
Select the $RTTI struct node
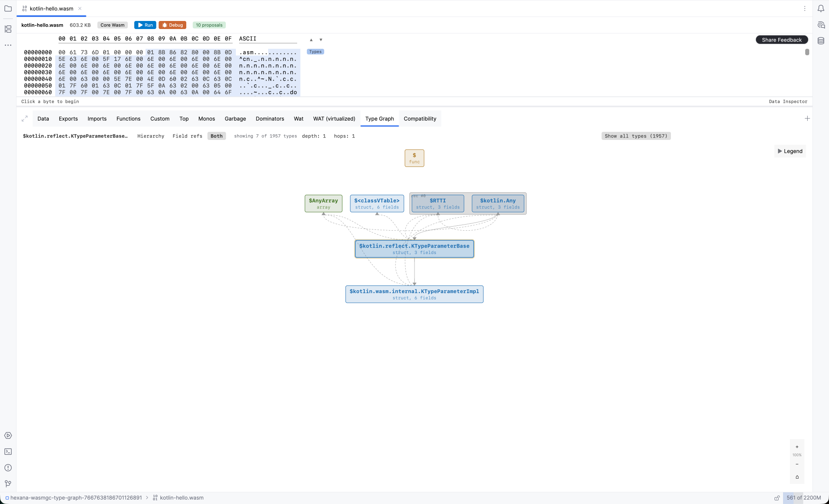click(437, 204)
